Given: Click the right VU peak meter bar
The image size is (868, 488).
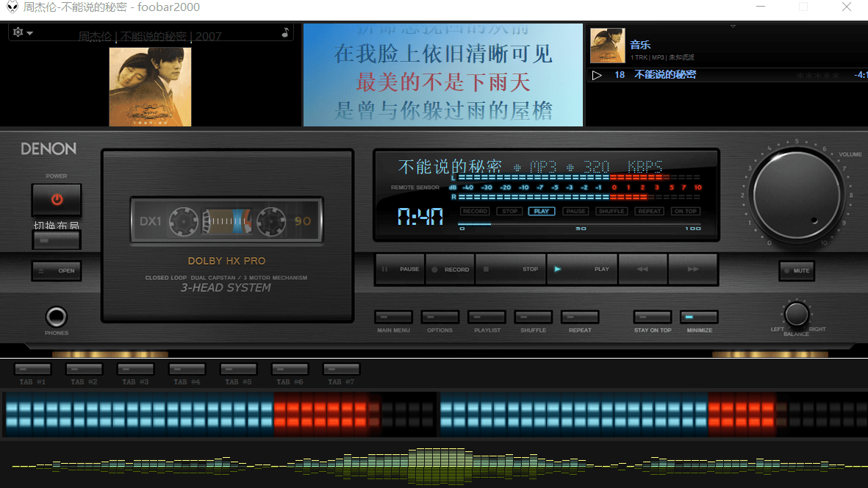Looking at the screenshot, I should coord(653,415).
